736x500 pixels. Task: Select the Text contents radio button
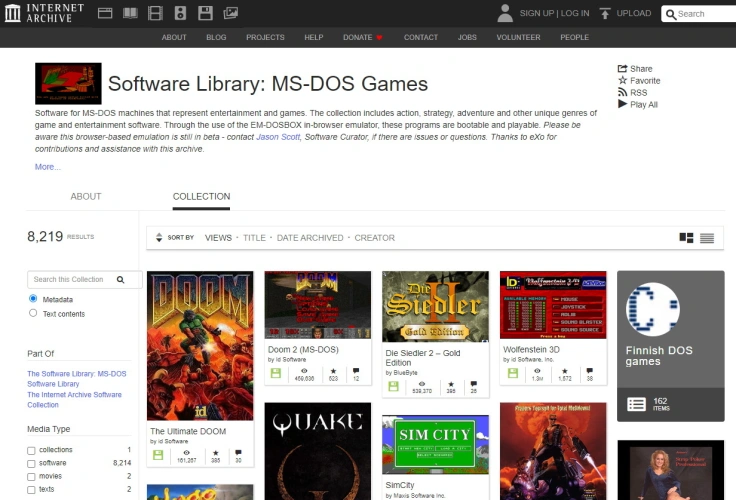pyautogui.click(x=33, y=313)
